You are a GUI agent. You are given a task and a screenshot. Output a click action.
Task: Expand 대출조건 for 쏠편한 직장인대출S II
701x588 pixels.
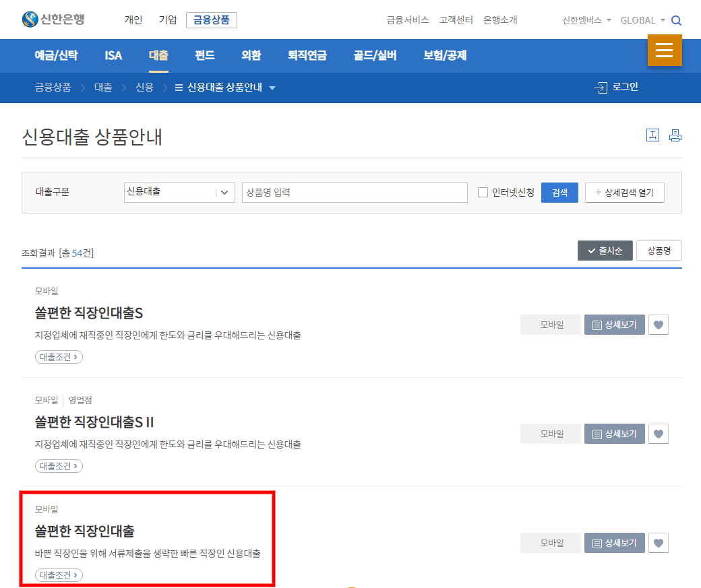(x=59, y=466)
